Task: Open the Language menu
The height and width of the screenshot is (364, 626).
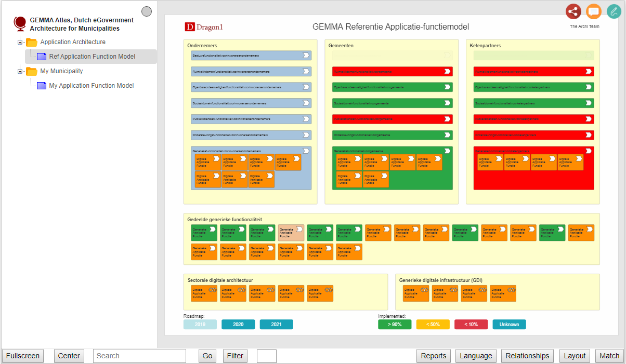Action: pyautogui.click(x=476, y=356)
